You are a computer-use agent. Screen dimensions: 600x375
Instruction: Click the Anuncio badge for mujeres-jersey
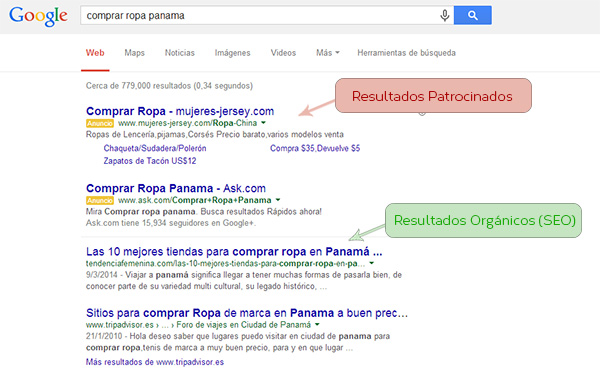pyautogui.click(x=99, y=123)
